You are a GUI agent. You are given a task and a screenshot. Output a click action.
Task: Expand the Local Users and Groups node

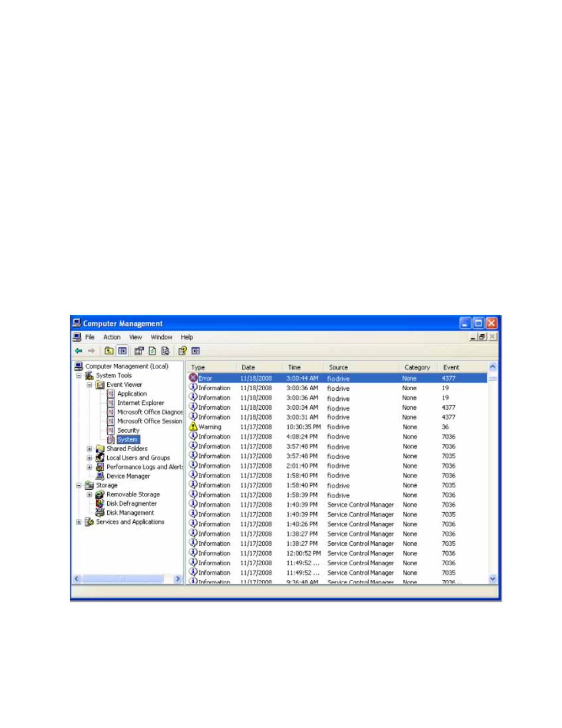click(90, 458)
